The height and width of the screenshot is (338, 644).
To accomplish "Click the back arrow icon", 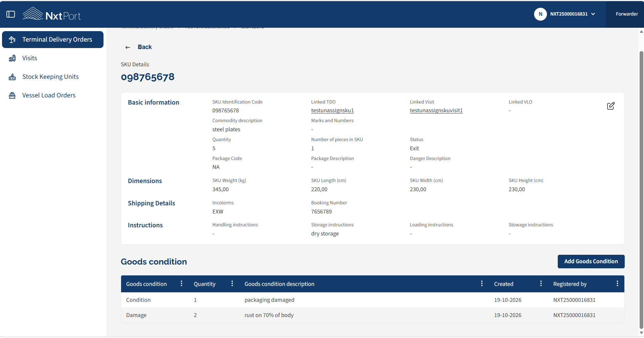I will tap(128, 47).
